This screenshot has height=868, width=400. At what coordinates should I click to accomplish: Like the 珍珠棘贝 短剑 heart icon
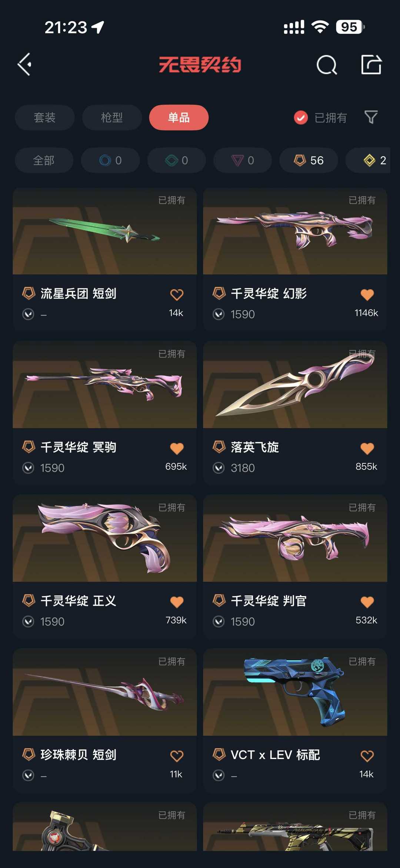point(177,756)
